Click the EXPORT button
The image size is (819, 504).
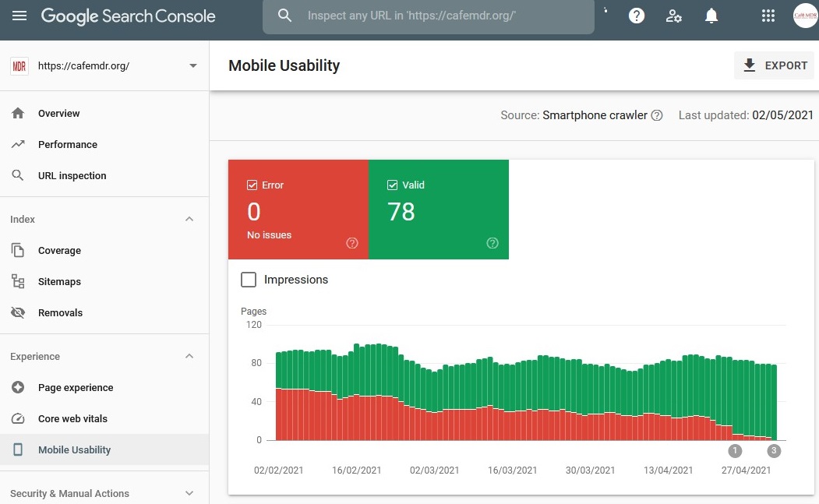[775, 65]
